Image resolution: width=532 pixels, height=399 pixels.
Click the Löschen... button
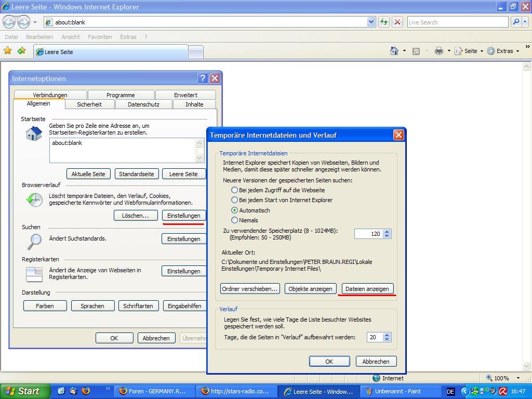click(x=136, y=216)
